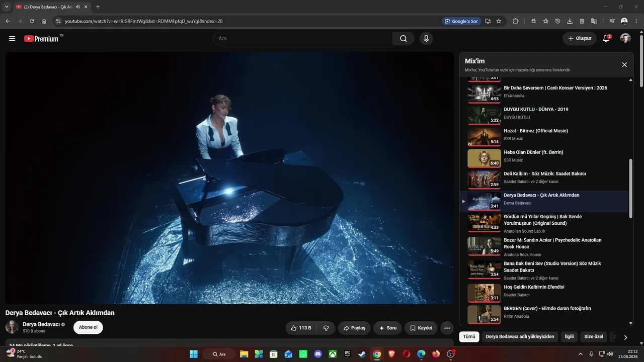Close the Mix'im playlist panel
Image resolution: width=644 pixels, height=362 pixels.
pyautogui.click(x=624, y=64)
